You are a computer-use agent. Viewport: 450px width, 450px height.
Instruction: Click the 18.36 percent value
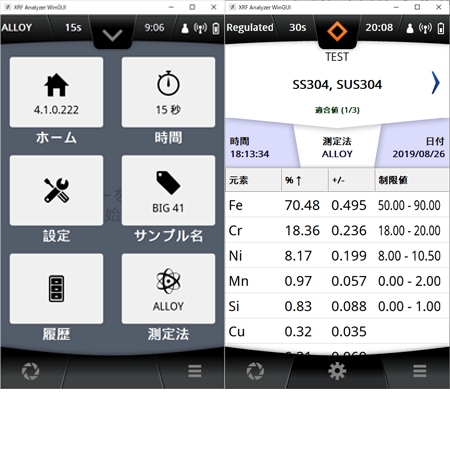(x=302, y=230)
